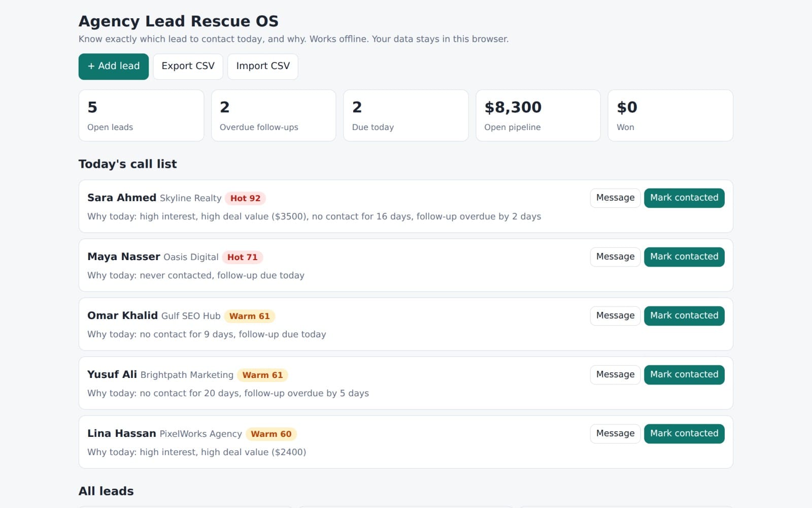Viewport: 812px width, 508px height.
Task: Select the name Omar Khalid
Action: click(x=122, y=315)
